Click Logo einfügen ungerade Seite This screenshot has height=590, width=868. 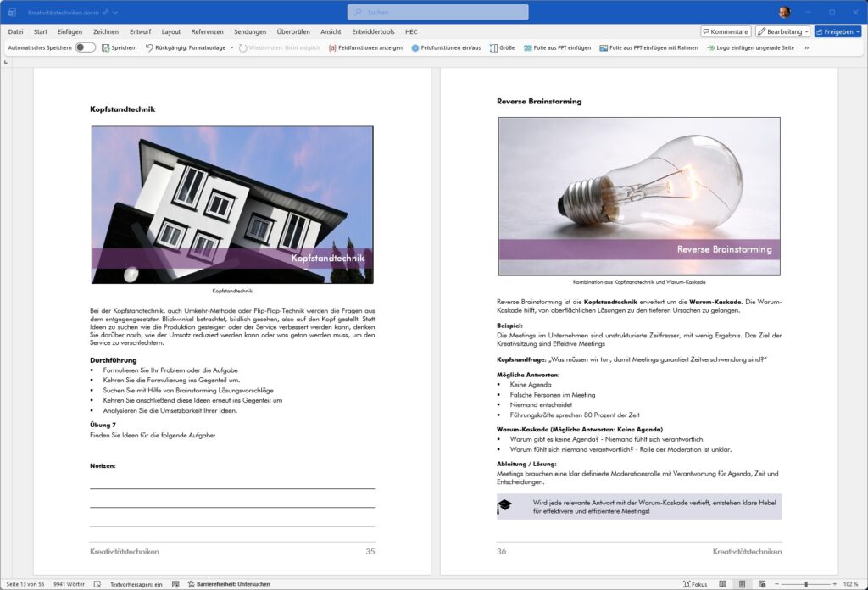point(750,47)
